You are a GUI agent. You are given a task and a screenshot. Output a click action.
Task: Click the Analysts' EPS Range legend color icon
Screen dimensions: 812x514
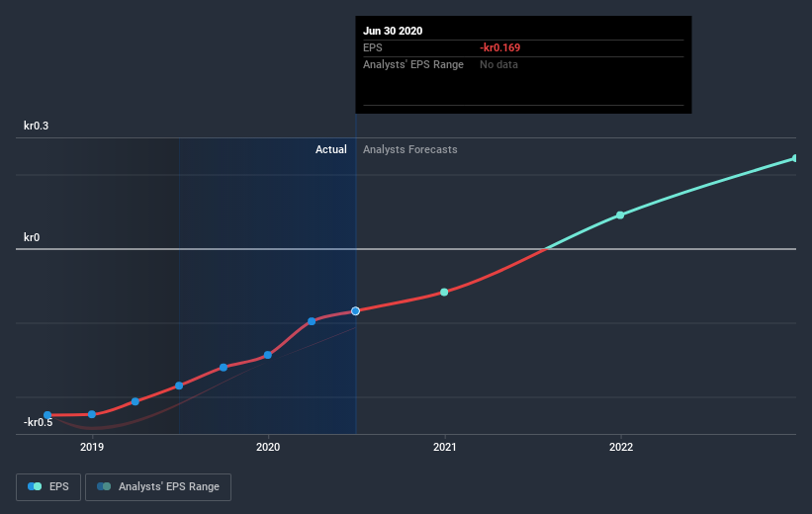[x=104, y=486]
